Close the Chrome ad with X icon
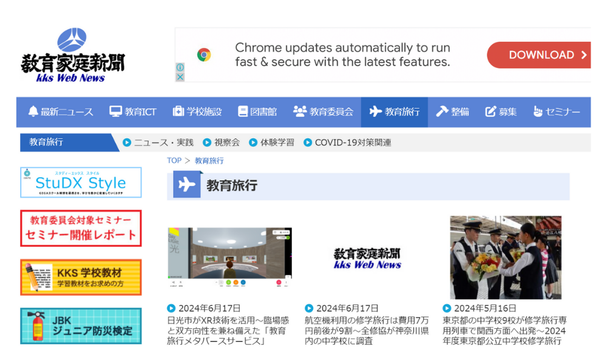The image size is (607, 364). click(180, 77)
